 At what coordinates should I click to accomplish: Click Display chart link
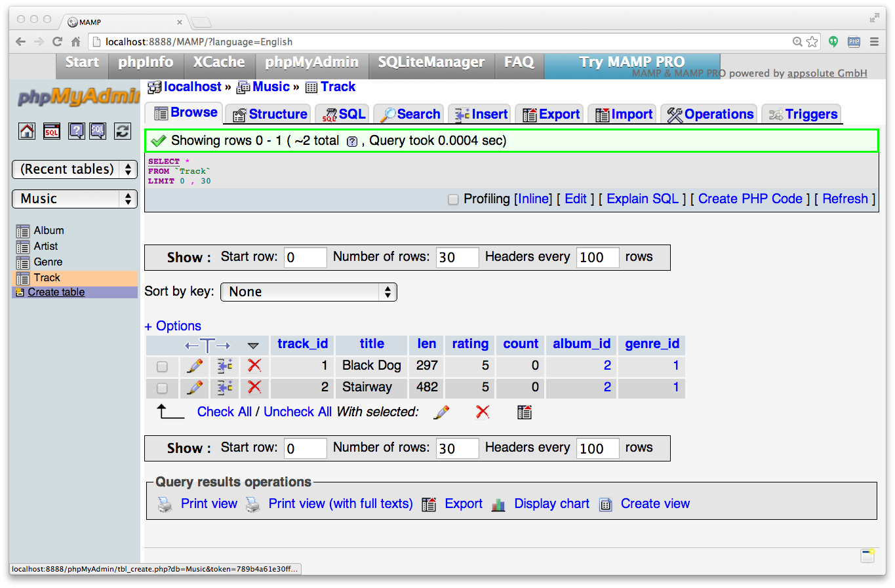tap(551, 503)
